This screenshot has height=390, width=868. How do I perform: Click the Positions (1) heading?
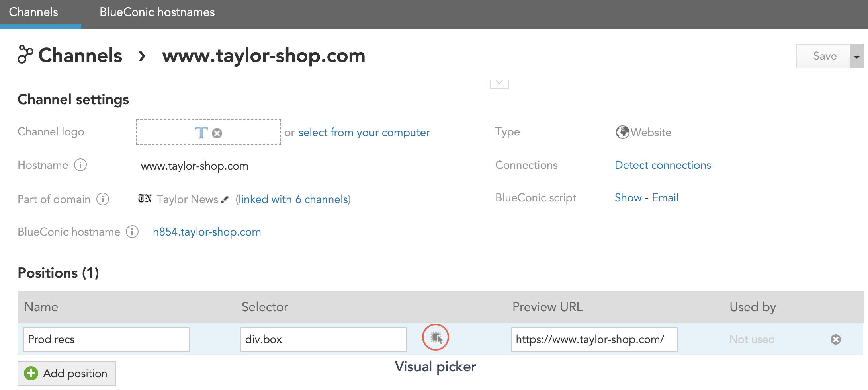58,273
